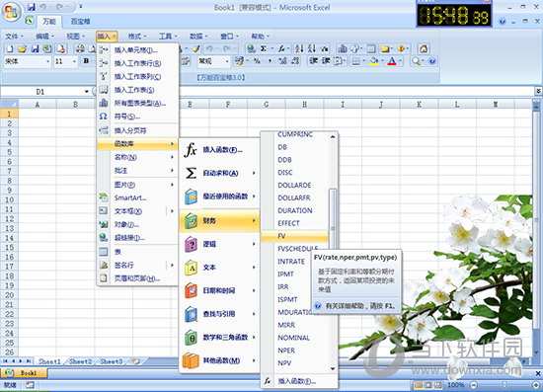Click the red font color A swatch
This screenshot has height=392, width=543.
tap(392, 61)
